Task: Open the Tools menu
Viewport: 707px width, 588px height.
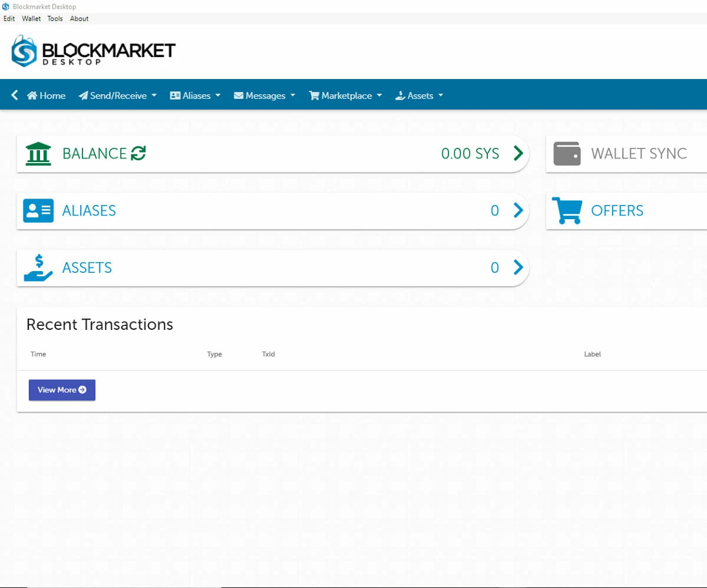Action: pos(55,18)
